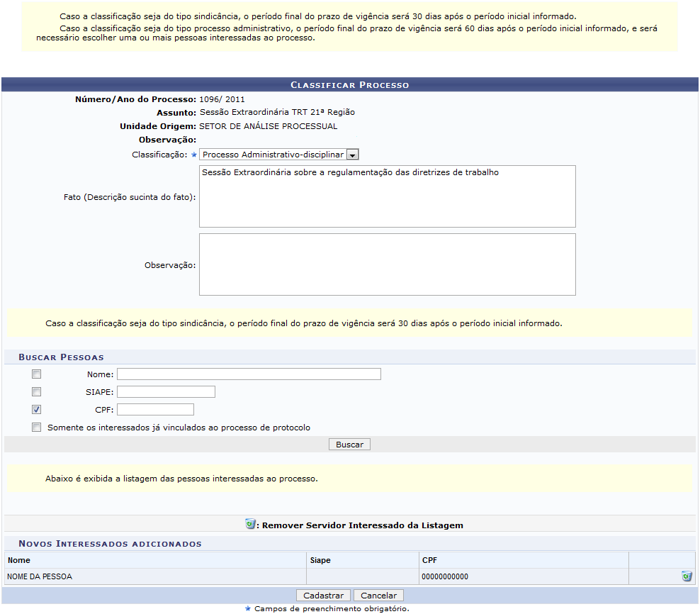This screenshot has width=700, height=614.
Task: Click the star icon in the footer note
Action: (x=247, y=608)
